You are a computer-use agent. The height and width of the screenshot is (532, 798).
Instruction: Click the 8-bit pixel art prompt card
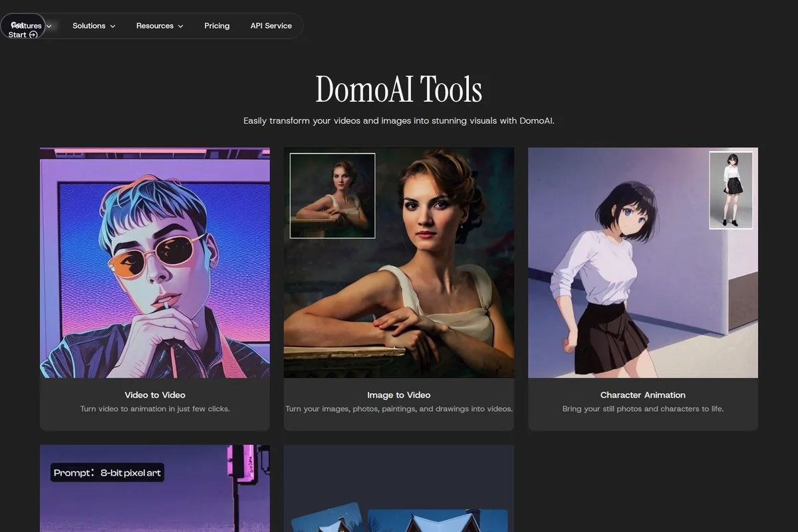pos(108,473)
